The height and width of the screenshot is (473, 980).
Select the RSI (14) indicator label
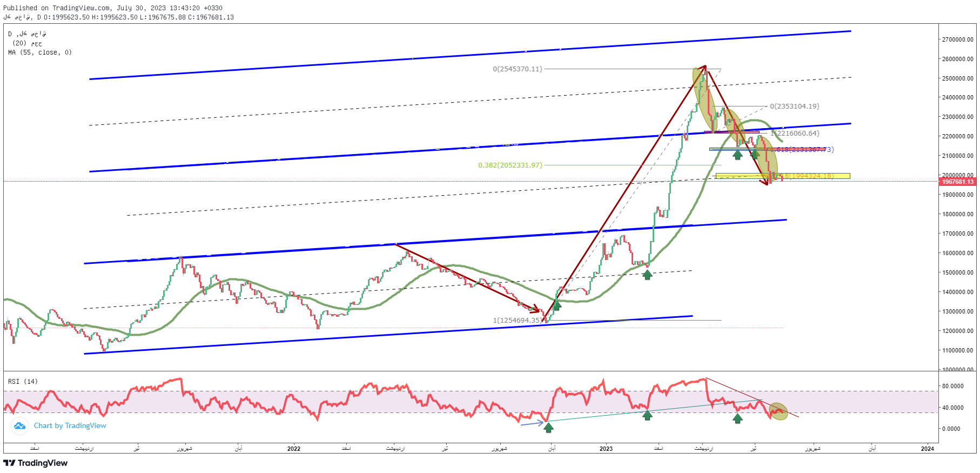tap(23, 382)
